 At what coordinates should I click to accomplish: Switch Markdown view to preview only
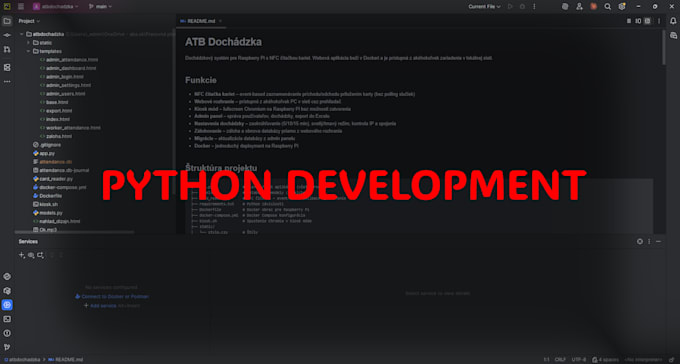pyautogui.click(x=647, y=21)
